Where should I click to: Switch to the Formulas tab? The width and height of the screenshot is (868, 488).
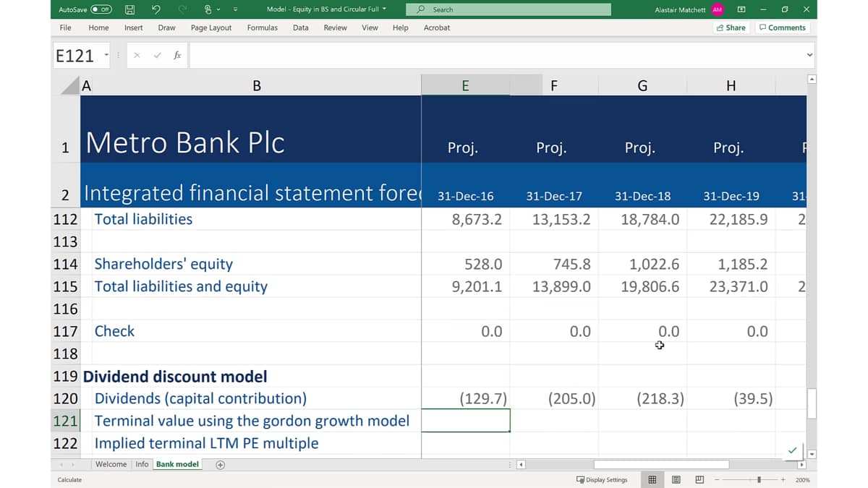pos(262,27)
